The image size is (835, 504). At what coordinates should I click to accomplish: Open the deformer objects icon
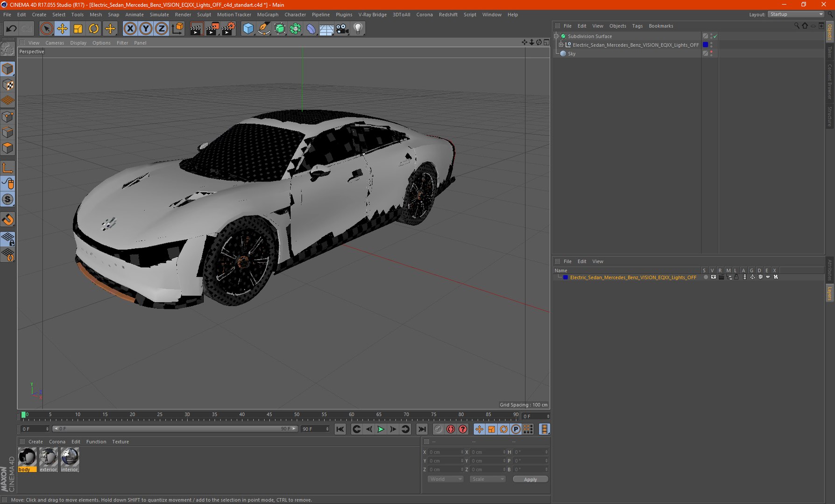(311, 29)
